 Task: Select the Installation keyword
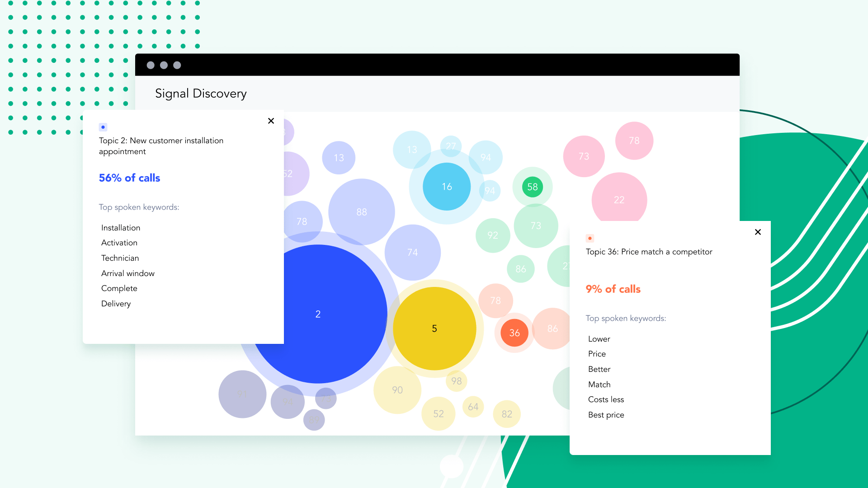120,227
